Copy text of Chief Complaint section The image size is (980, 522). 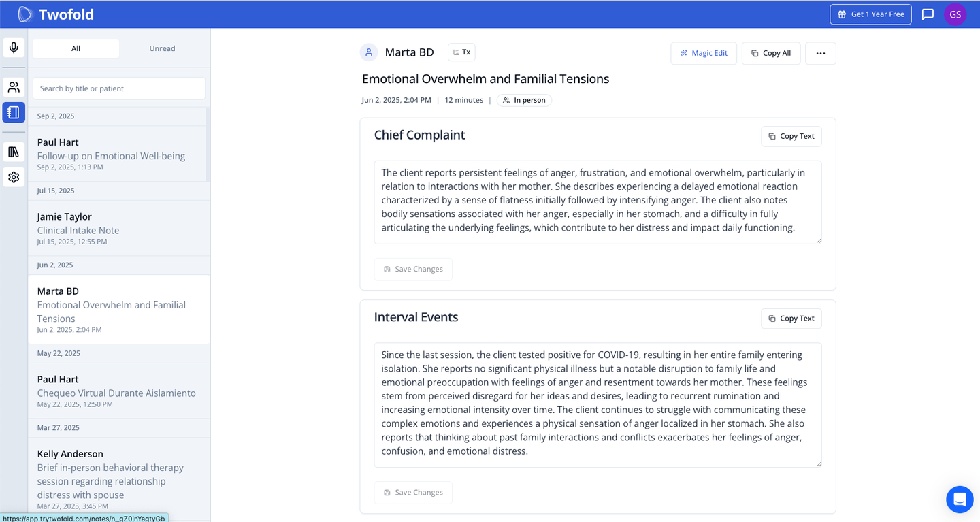coord(791,136)
